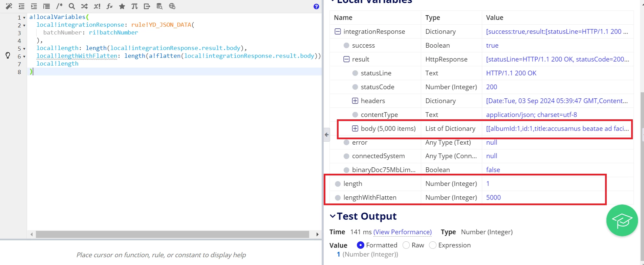
Task: Click ri!batchNumber in the code
Action: tap(113, 32)
